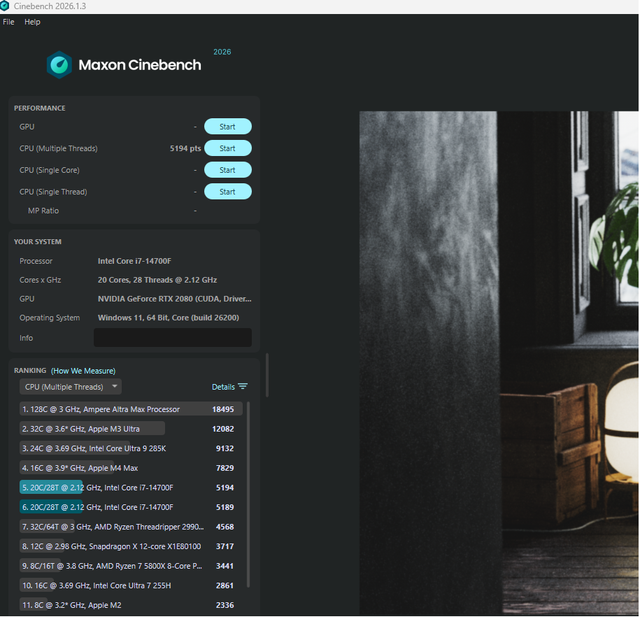Open the File menu

tap(9, 22)
